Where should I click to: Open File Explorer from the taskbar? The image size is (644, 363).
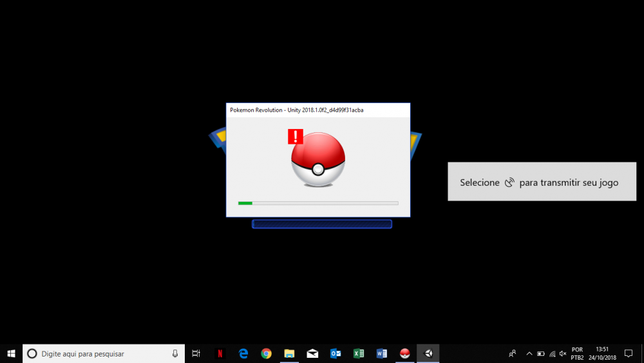(x=289, y=353)
